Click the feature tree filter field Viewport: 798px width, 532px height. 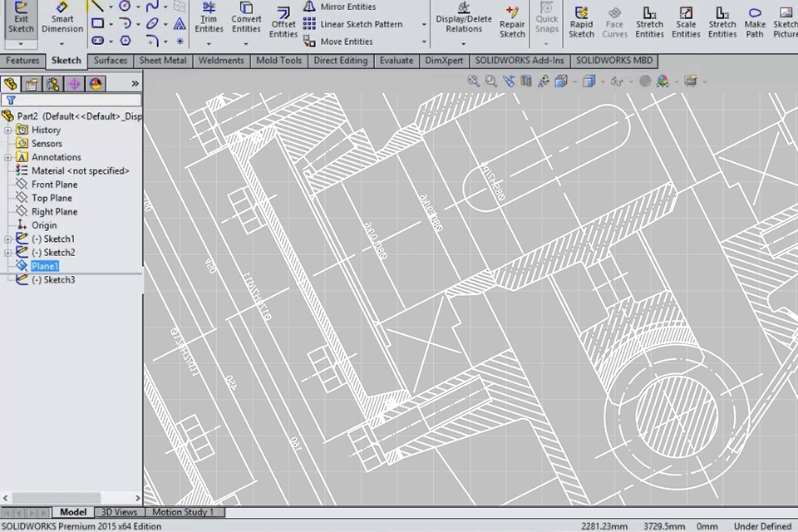[x=75, y=100]
